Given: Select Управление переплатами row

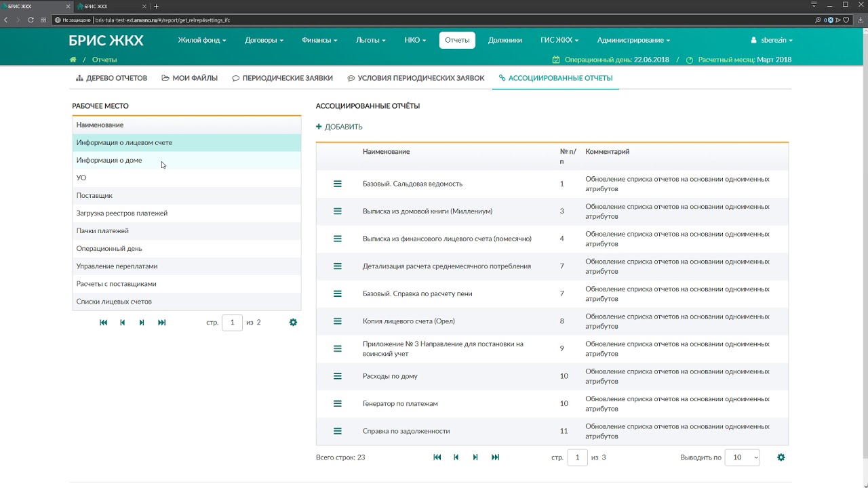Looking at the screenshot, I should pyautogui.click(x=186, y=266).
